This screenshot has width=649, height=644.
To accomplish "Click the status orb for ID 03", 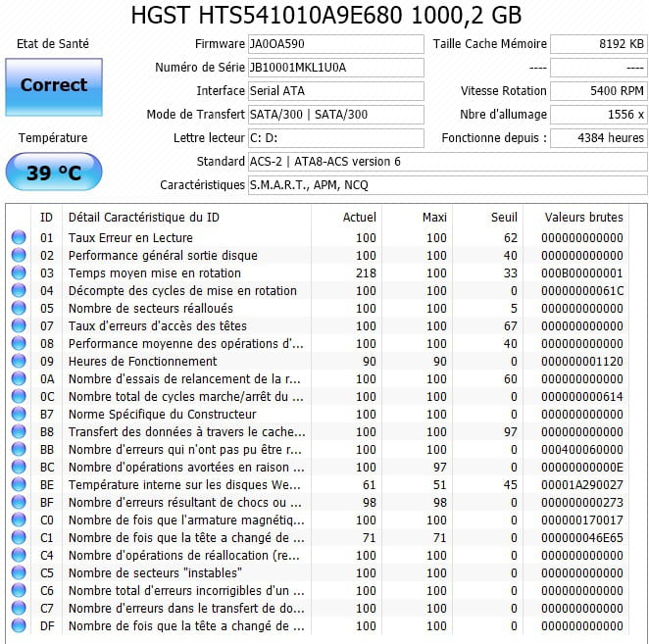I will pyautogui.click(x=19, y=272).
